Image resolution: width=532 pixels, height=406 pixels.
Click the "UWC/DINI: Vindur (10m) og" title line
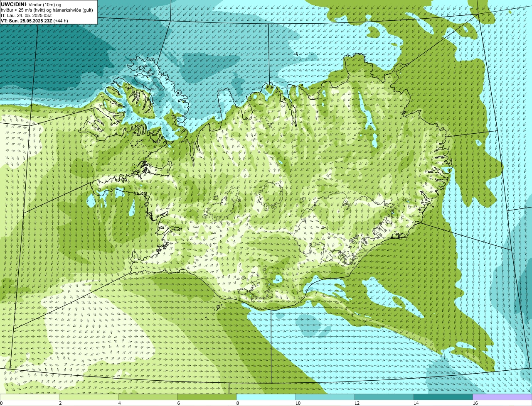tap(31, 4)
